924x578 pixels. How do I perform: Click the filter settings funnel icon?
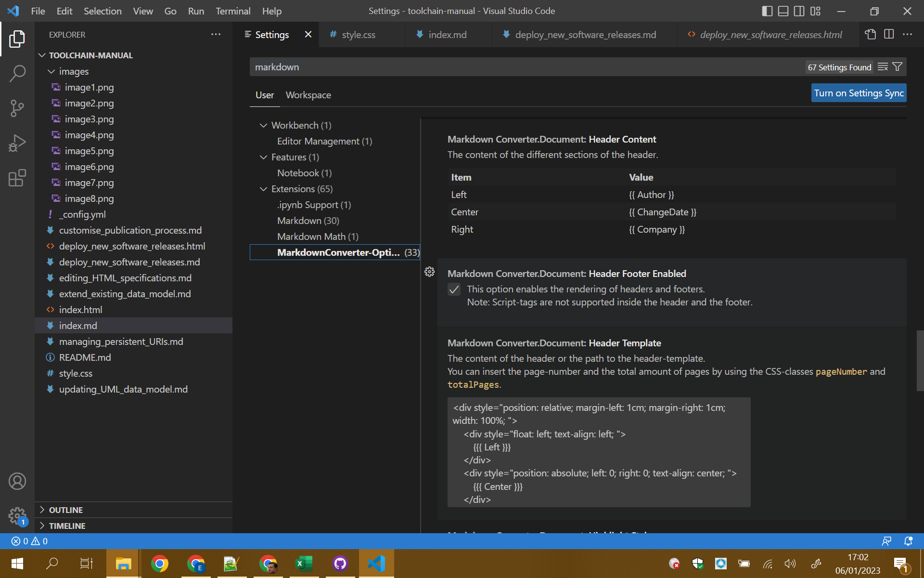(898, 67)
